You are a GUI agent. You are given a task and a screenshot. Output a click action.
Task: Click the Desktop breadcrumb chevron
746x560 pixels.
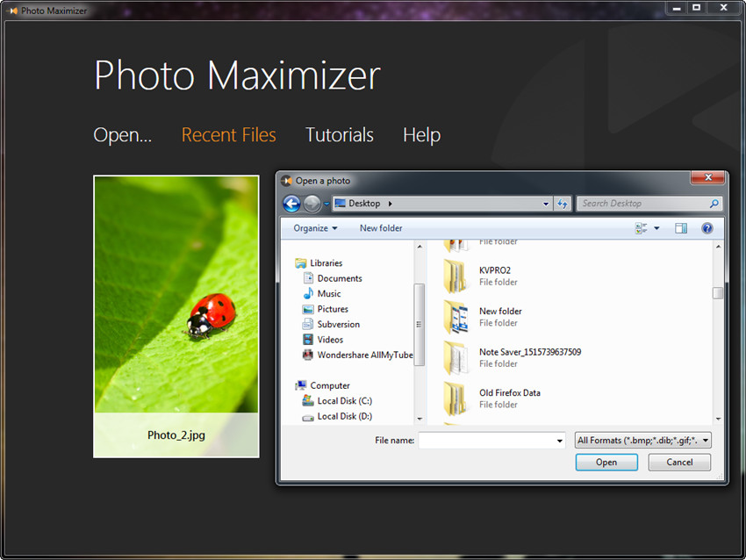[x=391, y=204]
